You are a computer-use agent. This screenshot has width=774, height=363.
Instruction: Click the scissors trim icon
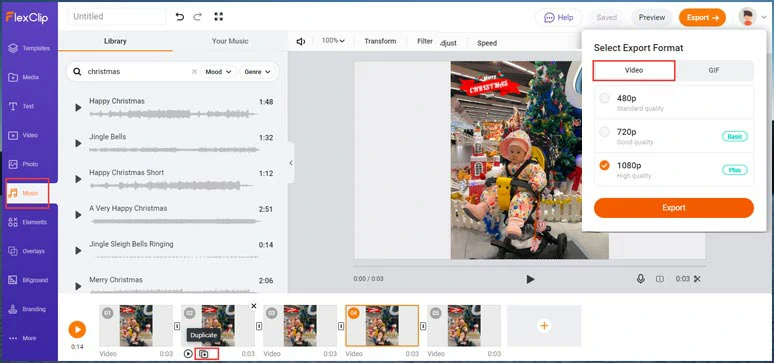tap(697, 279)
